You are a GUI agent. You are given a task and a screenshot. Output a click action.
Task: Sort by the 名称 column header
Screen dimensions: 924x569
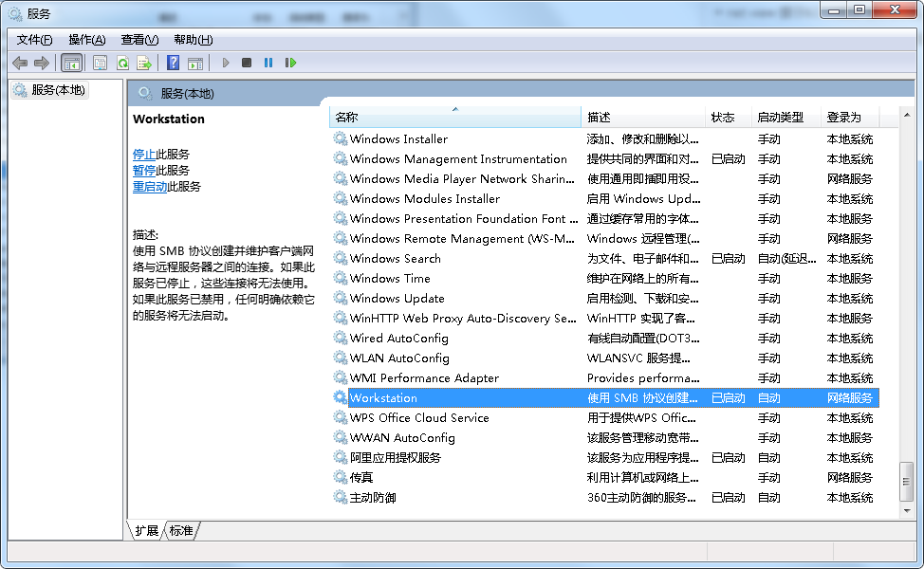click(x=455, y=118)
